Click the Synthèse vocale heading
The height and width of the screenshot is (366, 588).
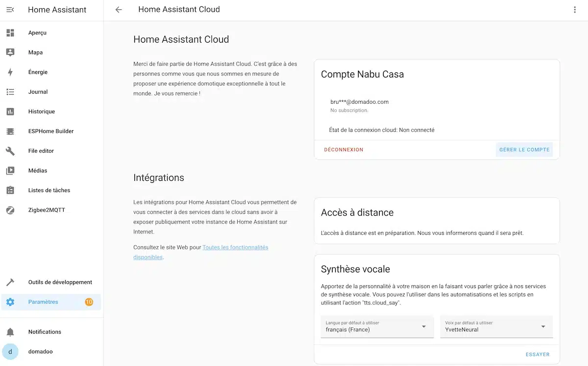pyautogui.click(x=355, y=269)
